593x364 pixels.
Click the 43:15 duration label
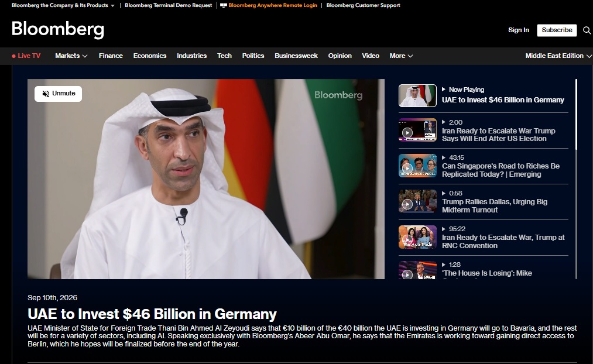(456, 157)
